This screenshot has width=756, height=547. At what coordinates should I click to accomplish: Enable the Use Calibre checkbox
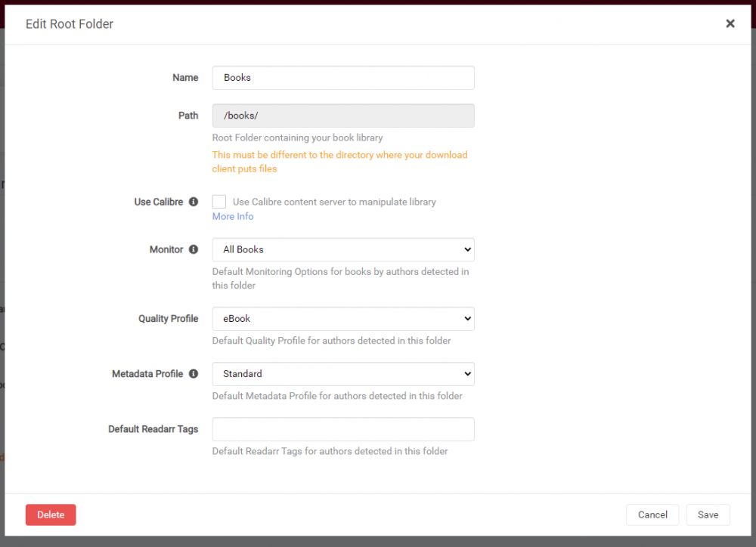pyautogui.click(x=219, y=202)
